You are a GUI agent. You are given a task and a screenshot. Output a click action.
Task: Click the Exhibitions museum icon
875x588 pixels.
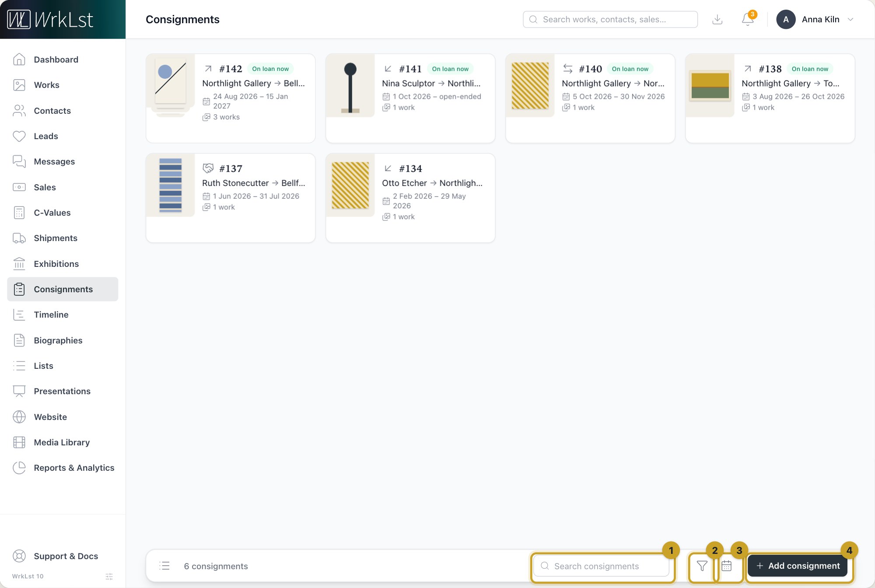tap(19, 264)
